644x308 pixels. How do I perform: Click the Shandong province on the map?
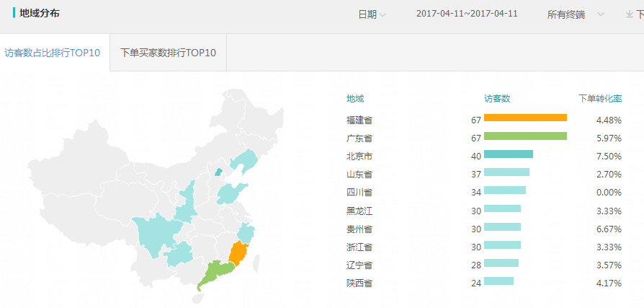(x=231, y=193)
